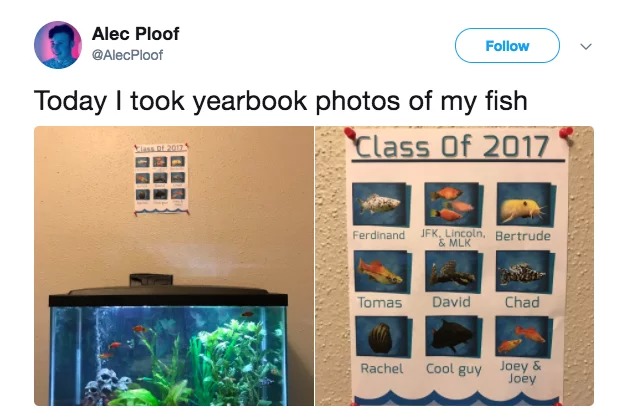621x418 pixels.
Task: Open the tweet options chevron
Action: (586, 46)
